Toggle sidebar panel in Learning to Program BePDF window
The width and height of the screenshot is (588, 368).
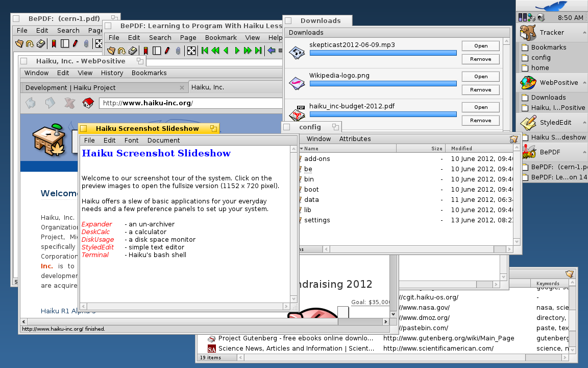coord(157,51)
